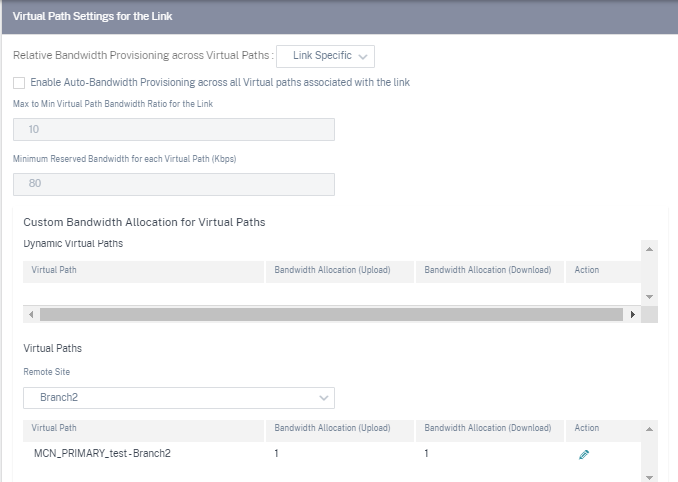Click Custom Bandwidth Allocation for Virtual Paths heading
Image resolution: width=678 pixels, height=482 pixels.
pyautogui.click(x=144, y=222)
